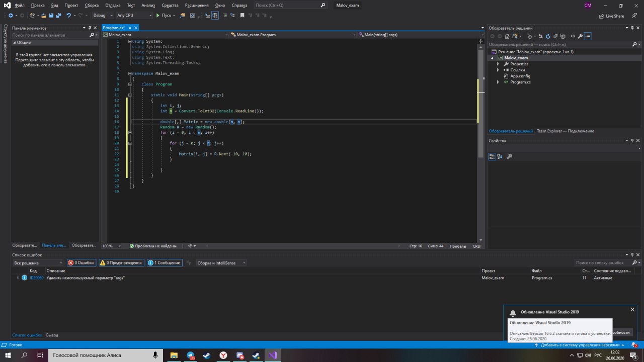Screen dimensions: 644x362
Task: Toggle the 0 Ошибки errors filter
Action: pos(81,262)
